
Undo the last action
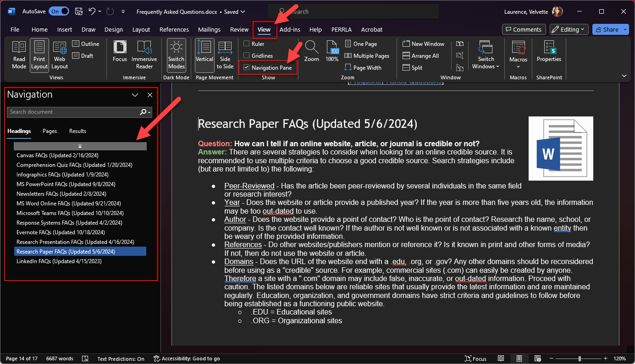(92, 11)
